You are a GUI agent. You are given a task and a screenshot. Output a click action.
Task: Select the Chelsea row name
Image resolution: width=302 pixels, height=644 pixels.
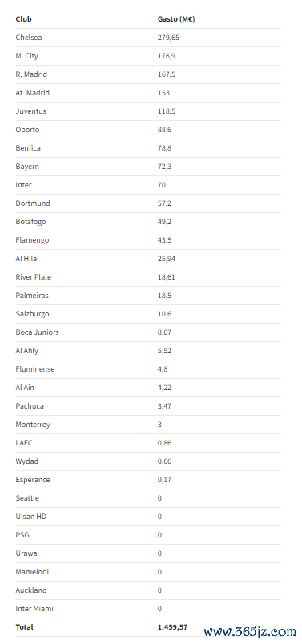click(x=29, y=38)
